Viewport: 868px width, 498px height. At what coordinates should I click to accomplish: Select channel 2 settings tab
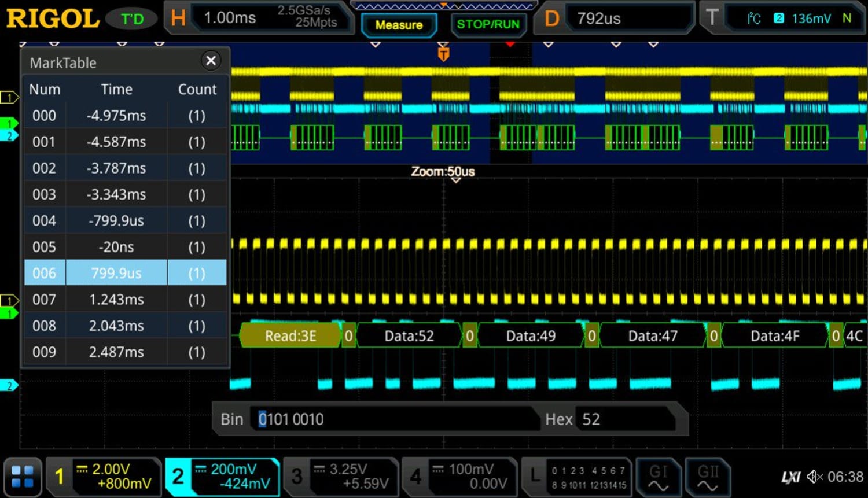point(178,476)
